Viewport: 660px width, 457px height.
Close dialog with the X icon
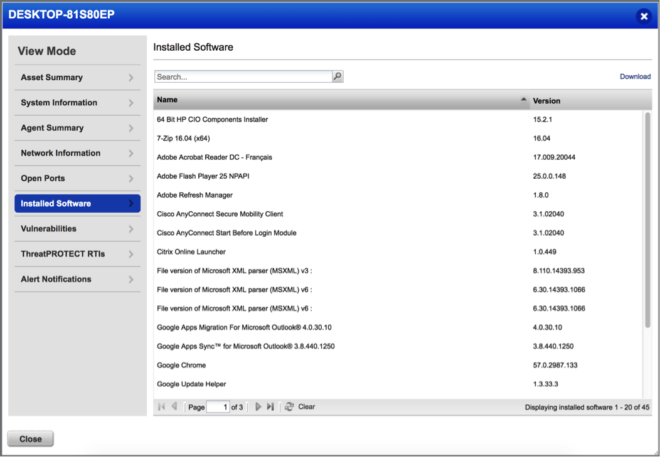pyautogui.click(x=644, y=16)
